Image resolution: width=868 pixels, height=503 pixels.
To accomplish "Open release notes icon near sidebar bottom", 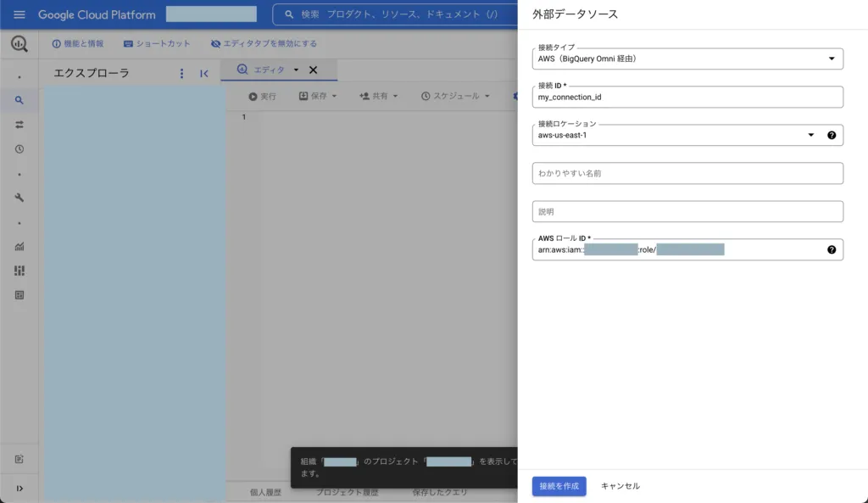I will pos(19,459).
